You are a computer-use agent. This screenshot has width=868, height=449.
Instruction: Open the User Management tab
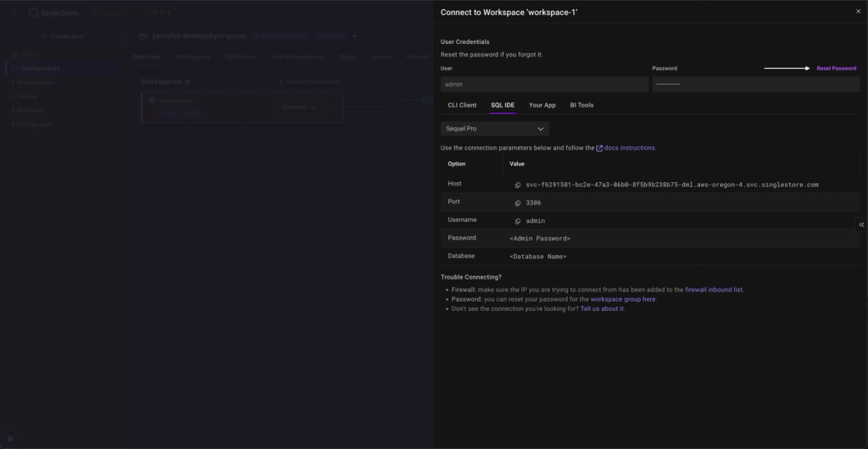298,57
